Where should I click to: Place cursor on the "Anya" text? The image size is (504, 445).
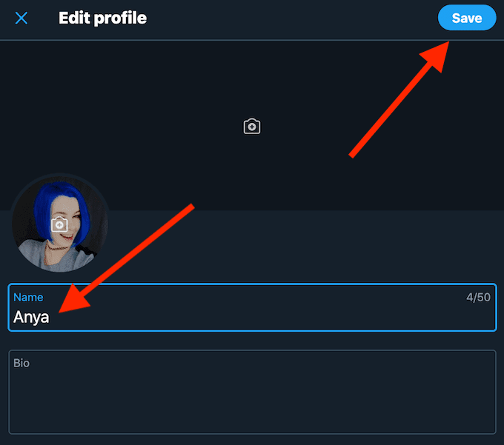[31, 318]
